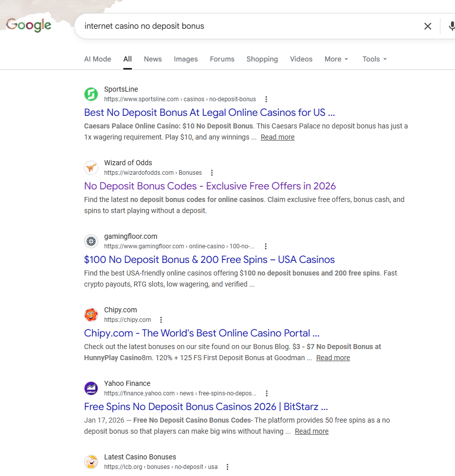Click Read more on Chipy.com snippet

pyautogui.click(x=333, y=358)
